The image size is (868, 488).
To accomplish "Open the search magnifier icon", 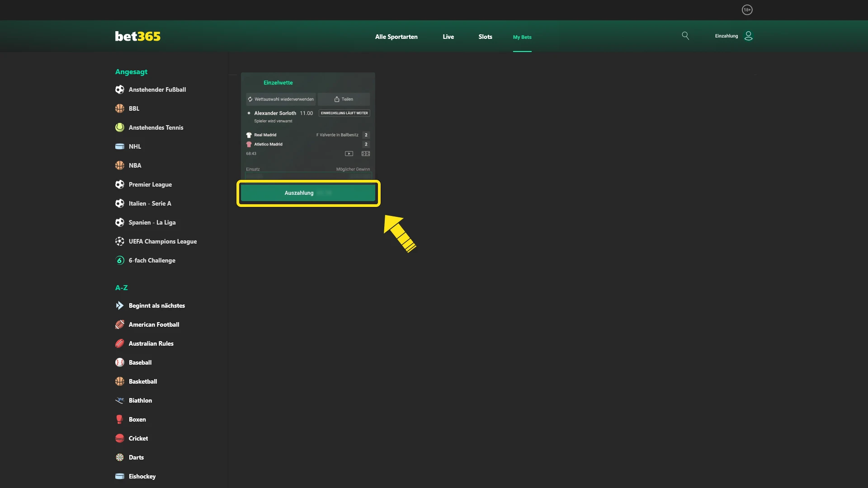I will [685, 36].
